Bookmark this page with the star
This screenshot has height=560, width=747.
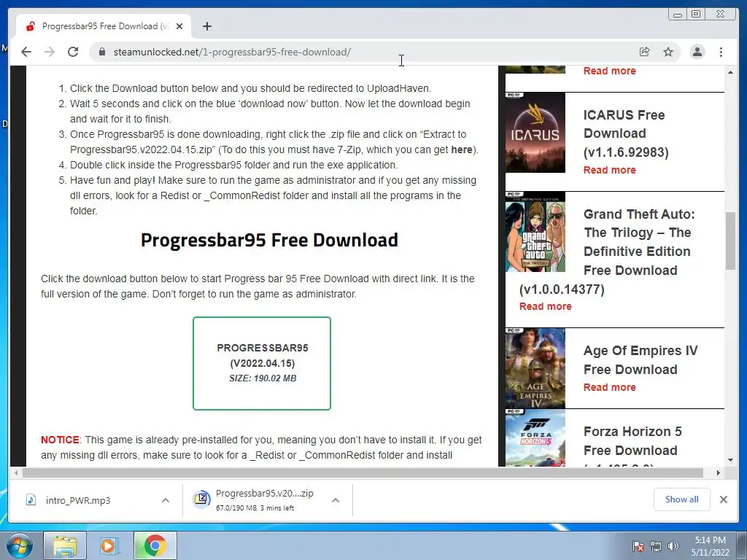(668, 52)
